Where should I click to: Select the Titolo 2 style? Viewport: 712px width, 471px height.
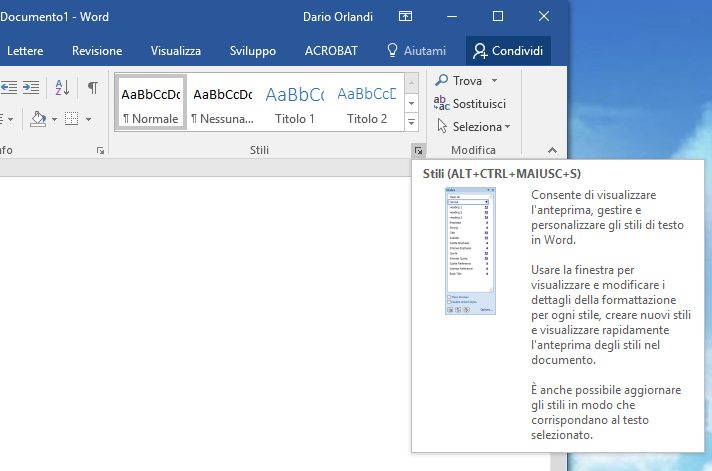366,103
